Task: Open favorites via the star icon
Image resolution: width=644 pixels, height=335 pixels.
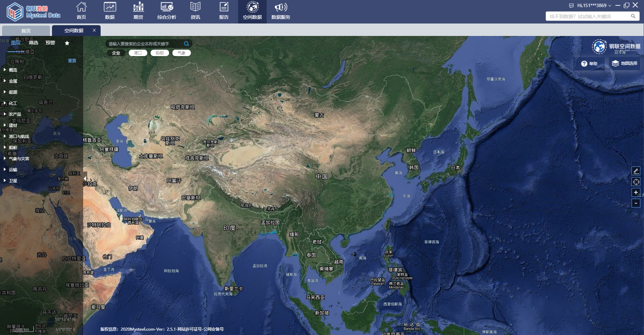Action: 67,43
